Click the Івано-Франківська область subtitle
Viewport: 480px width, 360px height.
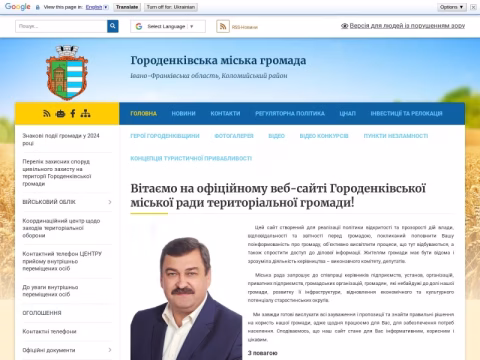coord(209,76)
